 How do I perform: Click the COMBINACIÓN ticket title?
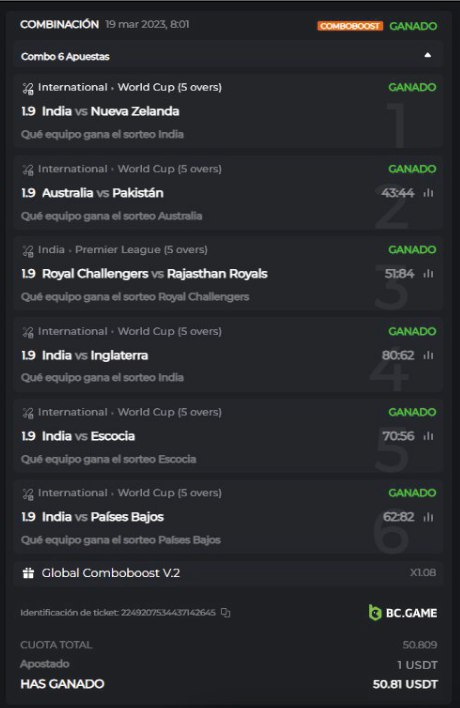[60, 24]
